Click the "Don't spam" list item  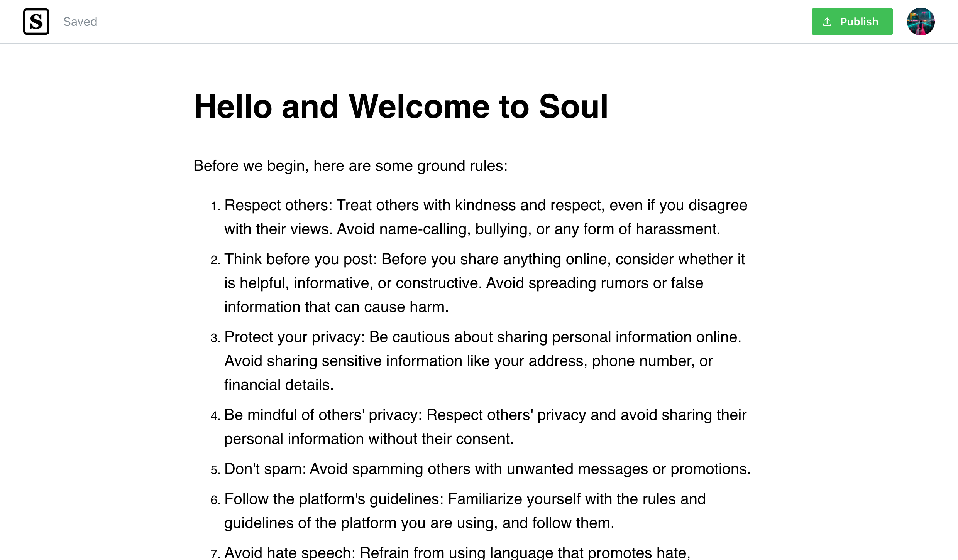click(487, 469)
